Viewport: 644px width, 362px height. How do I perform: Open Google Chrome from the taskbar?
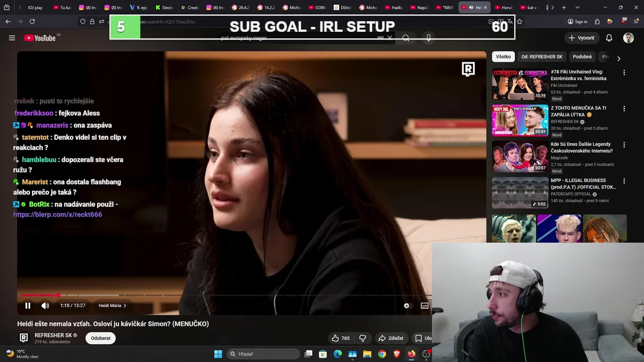pos(382,354)
